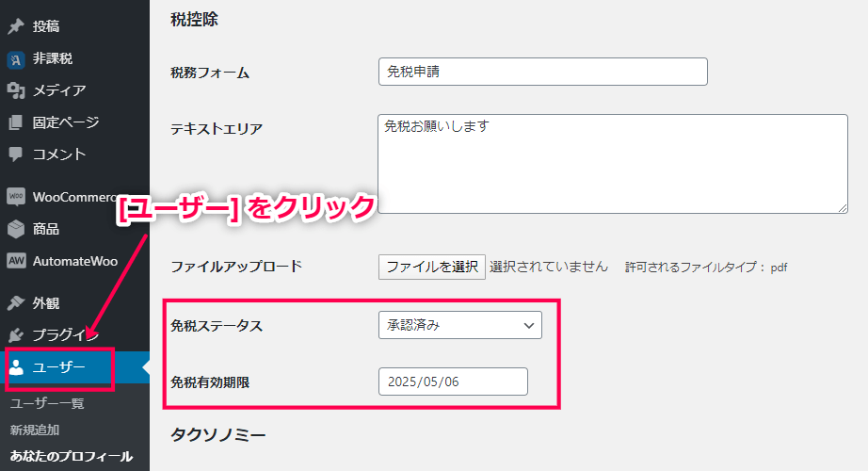The width and height of the screenshot is (868, 471).
Task: Open the ユーザー一覧 submenu link
Action: (47, 403)
